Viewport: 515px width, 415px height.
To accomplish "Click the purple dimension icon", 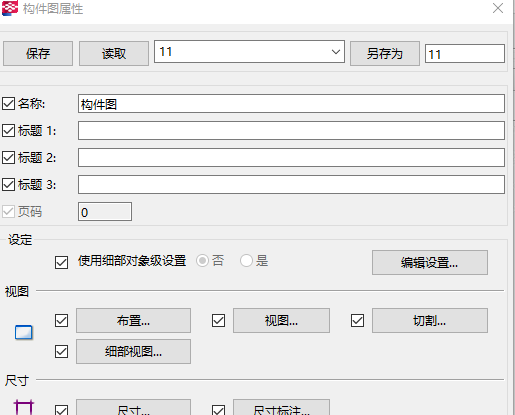I will point(24,407).
